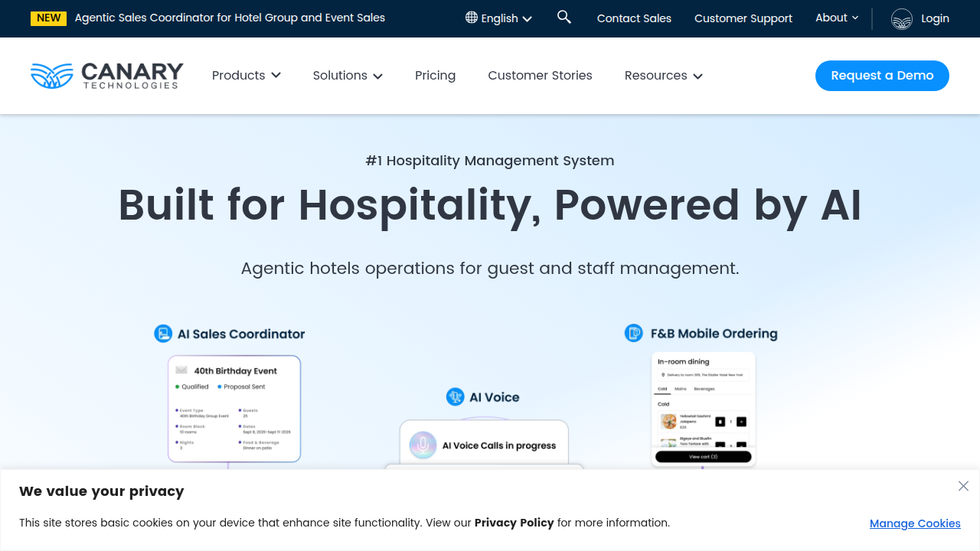Viewport: 980px width, 551px height.
Task: Click the AI Sales Coordinator label
Action: tap(241, 334)
